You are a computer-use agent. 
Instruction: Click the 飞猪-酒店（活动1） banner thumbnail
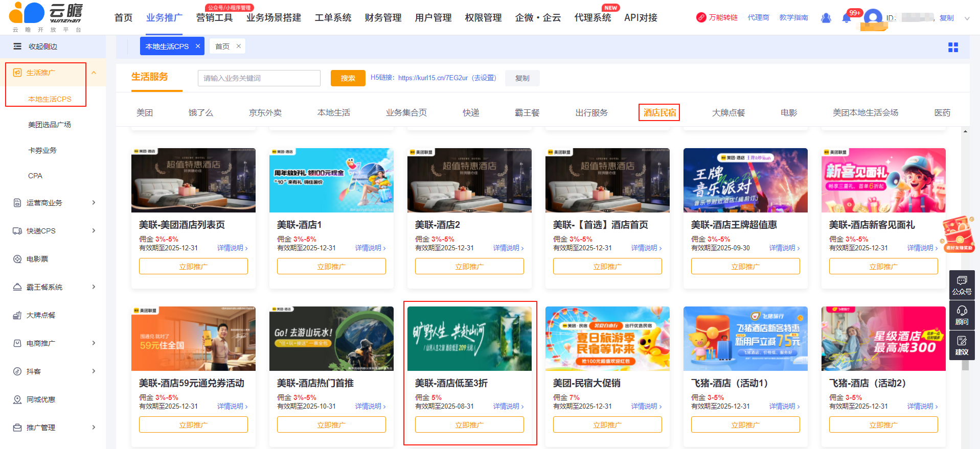click(745, 339)
